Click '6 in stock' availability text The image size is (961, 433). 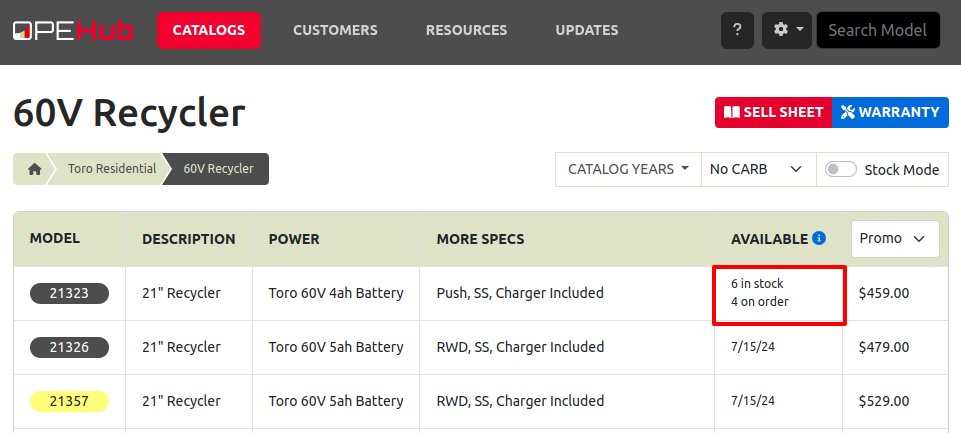[x=757, y=283]
